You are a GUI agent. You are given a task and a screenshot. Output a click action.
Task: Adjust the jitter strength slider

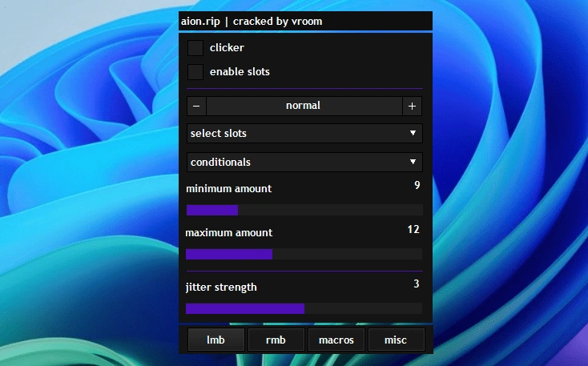coord(304,308)
